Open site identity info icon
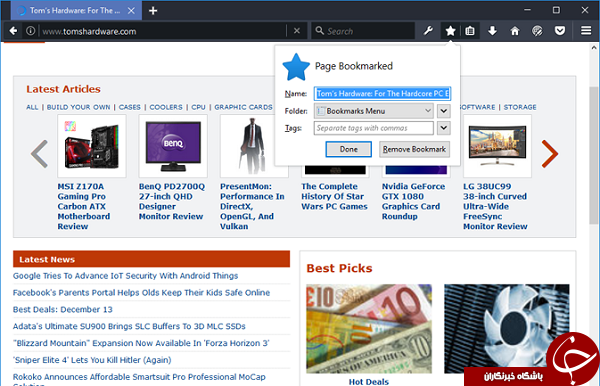The image size is (600, 386). (31, 31)
